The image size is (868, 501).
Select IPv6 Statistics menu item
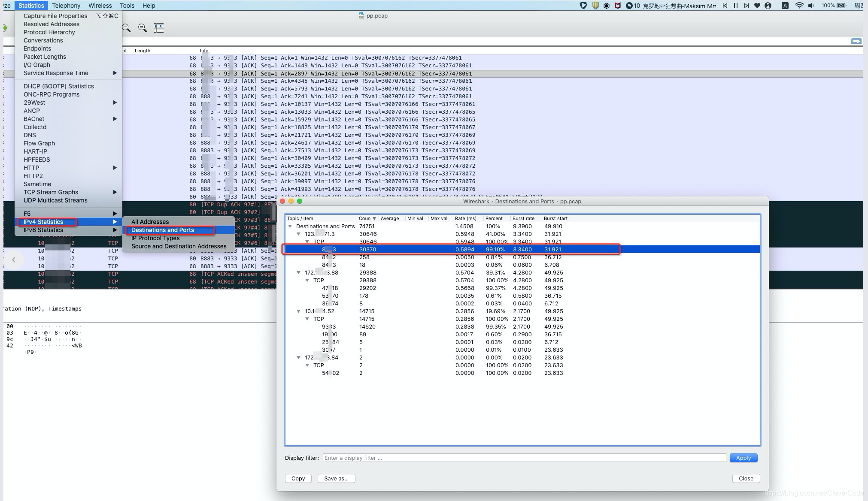point(69,230)
